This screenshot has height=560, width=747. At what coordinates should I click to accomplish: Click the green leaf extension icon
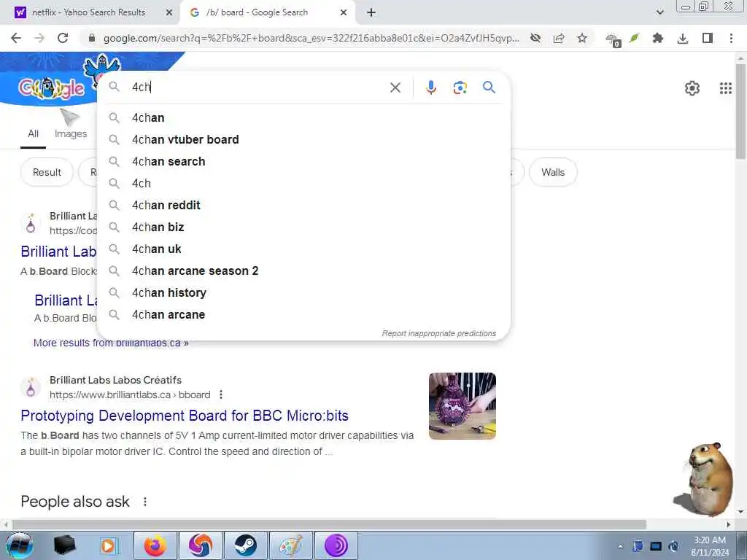[634, 38]
